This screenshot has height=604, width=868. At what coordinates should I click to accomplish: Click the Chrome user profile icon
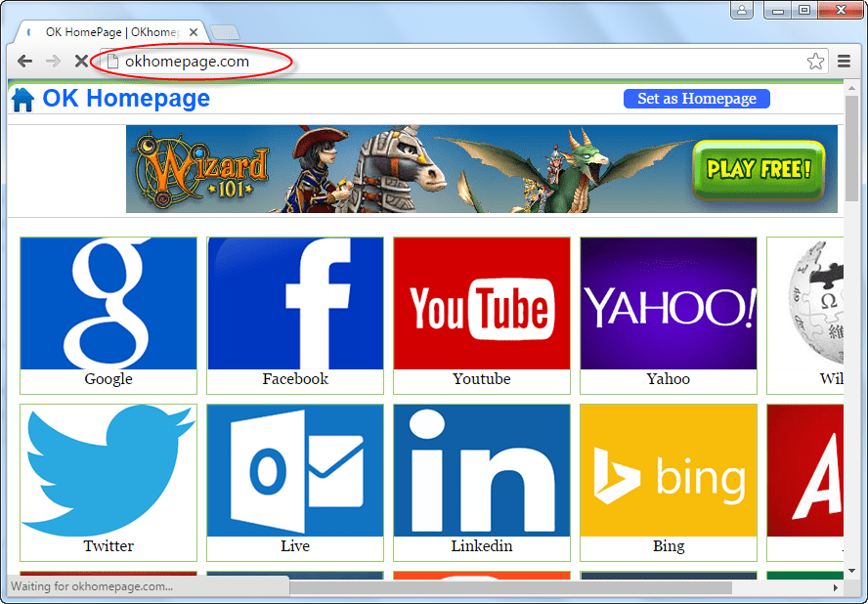click(x=742, y=10)
